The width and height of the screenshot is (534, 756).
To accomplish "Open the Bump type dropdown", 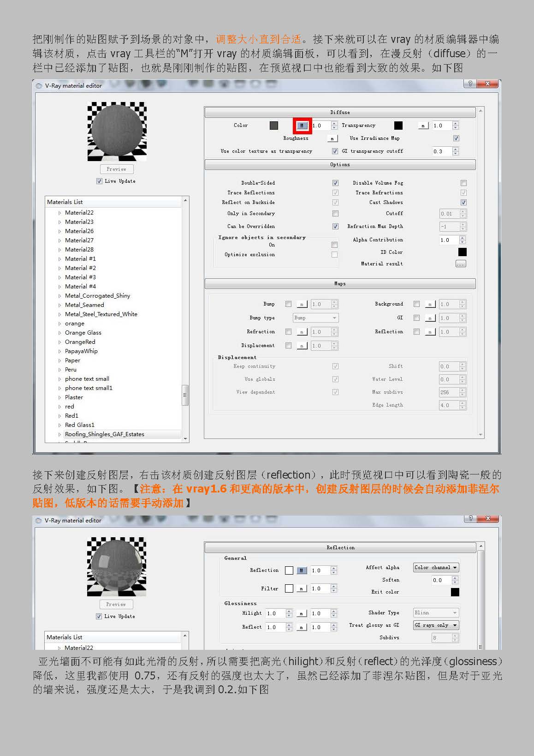I will click(316, 318).
